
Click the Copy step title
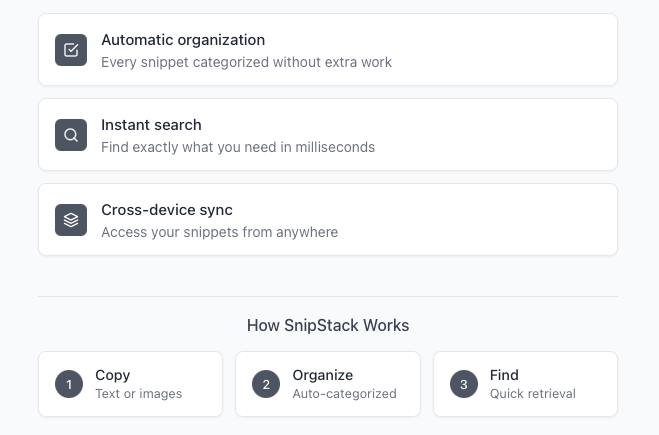click(113, 375)
